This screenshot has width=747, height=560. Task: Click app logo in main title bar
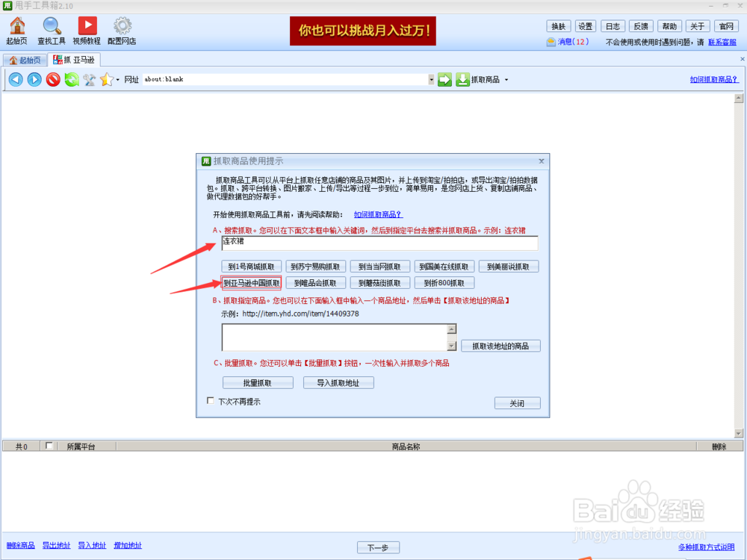coord(7,6)
